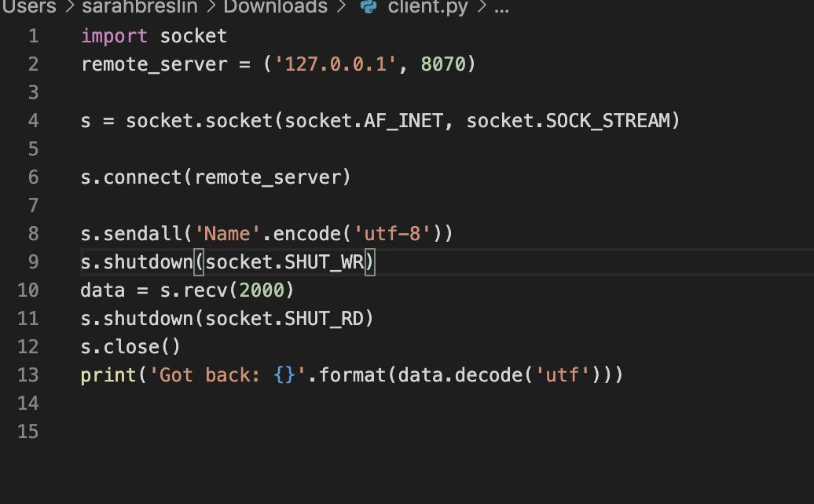Click line number 4 in the gutter
Viewport: 814px width, 504px height.
pyautogui.click(x=33, y=121)
